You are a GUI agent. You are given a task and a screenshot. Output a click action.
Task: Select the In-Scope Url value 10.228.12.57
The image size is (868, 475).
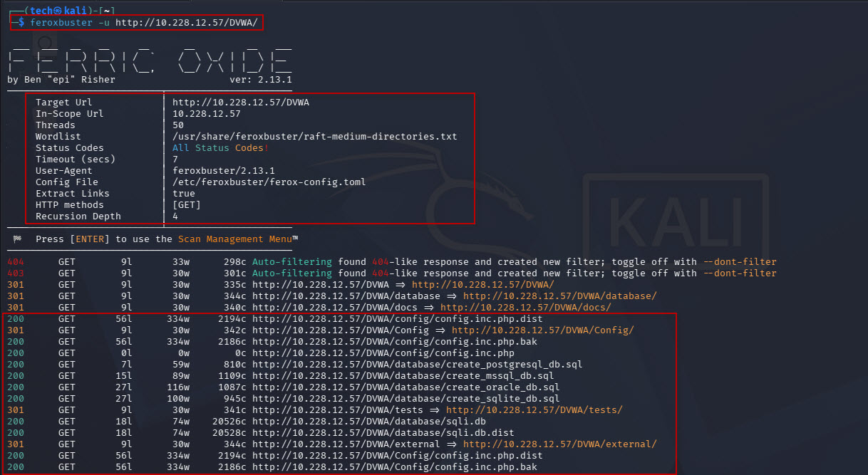[207, 114]
